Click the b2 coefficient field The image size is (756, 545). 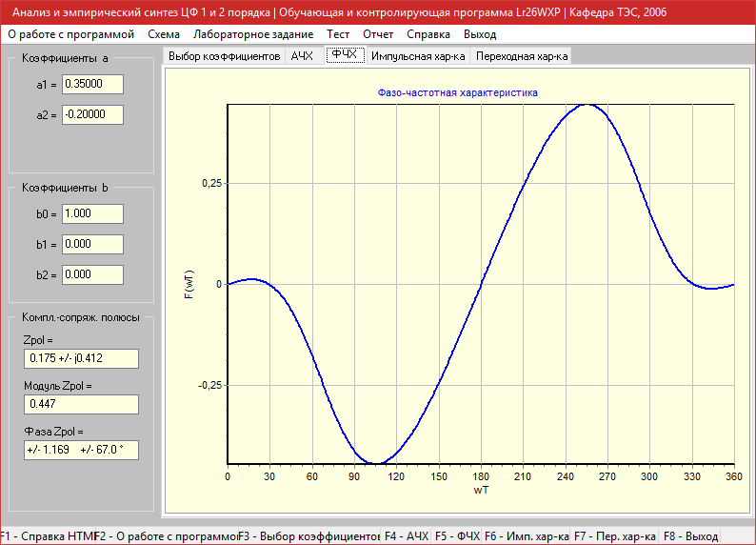coord(92,274)
